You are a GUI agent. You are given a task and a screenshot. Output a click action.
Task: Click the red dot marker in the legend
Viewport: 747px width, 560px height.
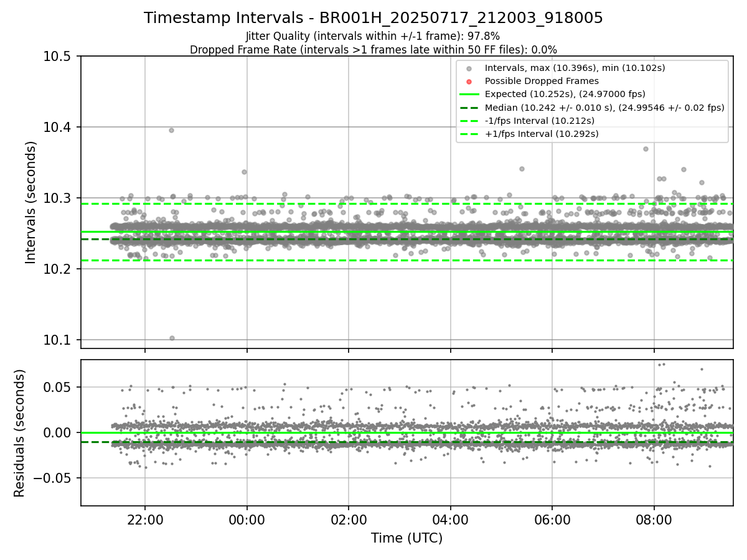469,81
